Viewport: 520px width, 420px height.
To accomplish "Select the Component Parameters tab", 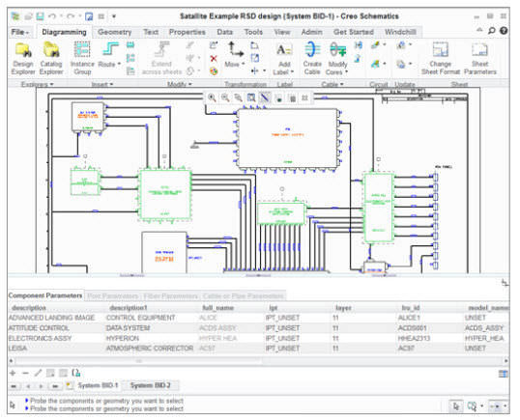I will point(45,295).
